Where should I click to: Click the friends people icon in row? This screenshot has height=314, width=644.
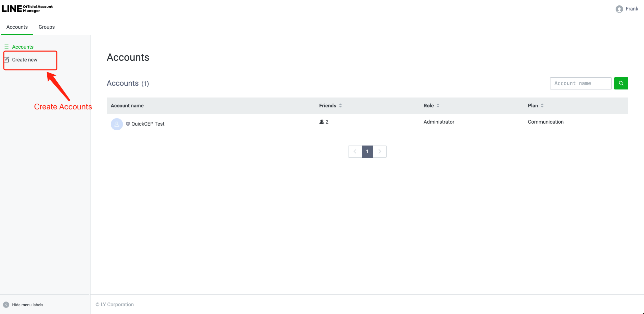(321, 122)
